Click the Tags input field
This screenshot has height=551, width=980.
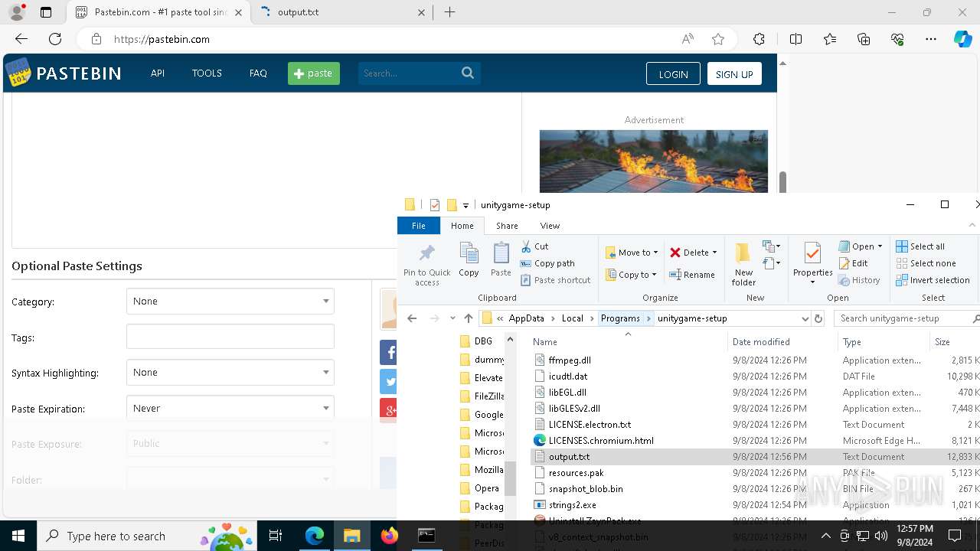tap(230, 337)
